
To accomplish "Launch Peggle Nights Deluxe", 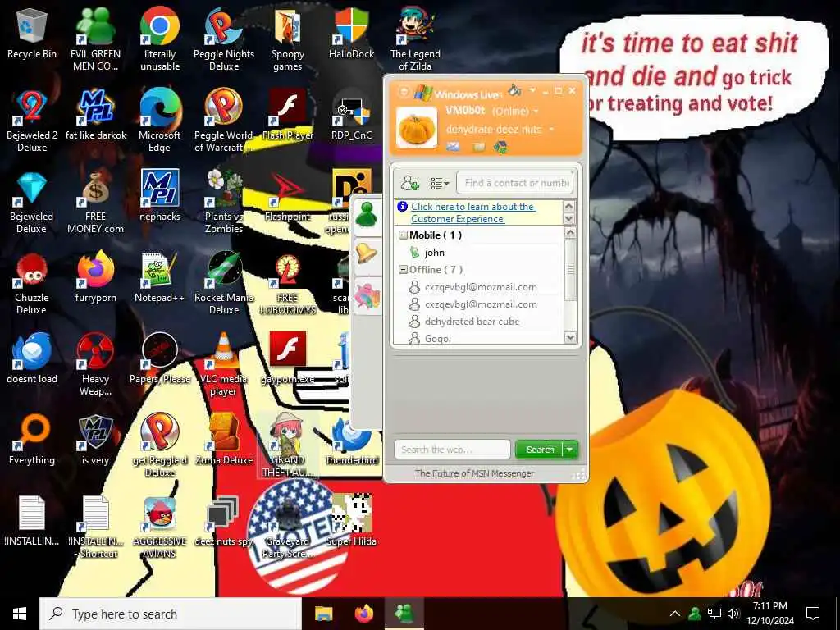I will 224,39.
